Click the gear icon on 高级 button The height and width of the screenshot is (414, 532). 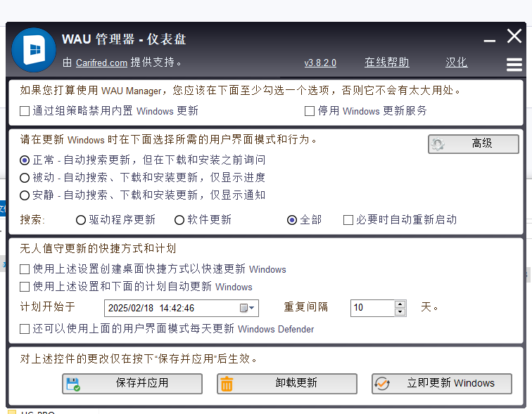pos(438,144)
